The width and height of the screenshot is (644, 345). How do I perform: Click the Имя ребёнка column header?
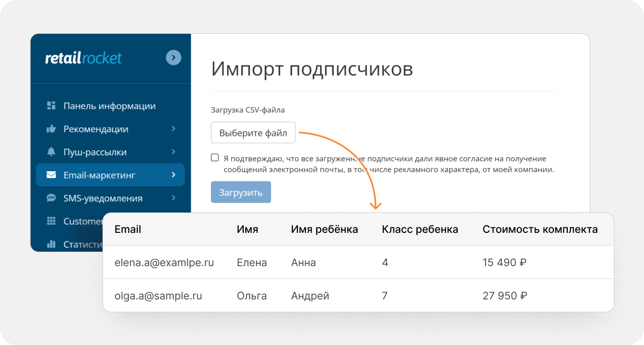(324, 230)
